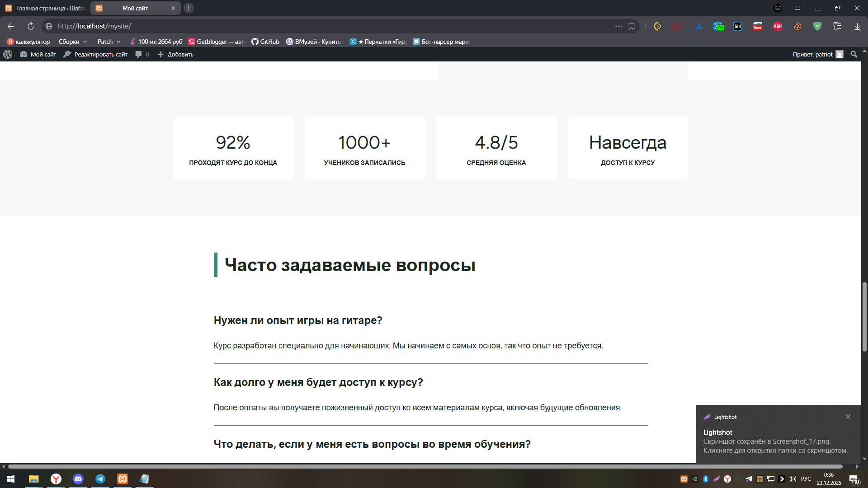Expand the Patch bookmarks folder
Screen dimensions: 868x488
pos(109,42)
